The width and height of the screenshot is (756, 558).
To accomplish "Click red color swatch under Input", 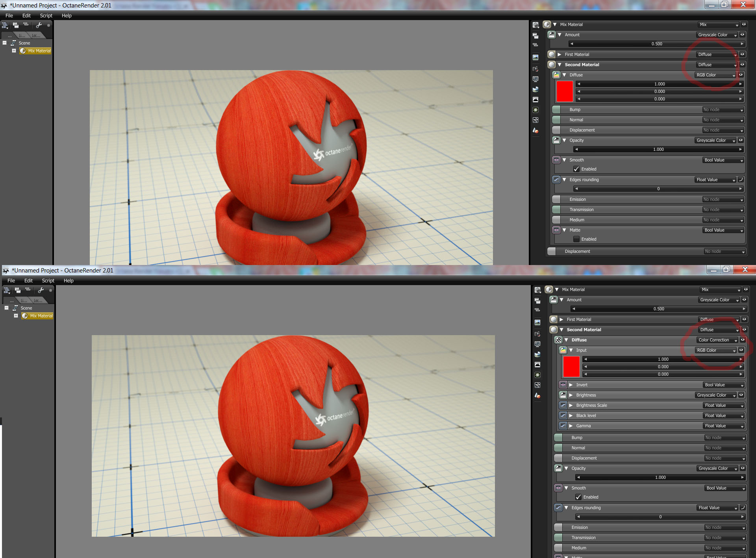I will [571, 367].
